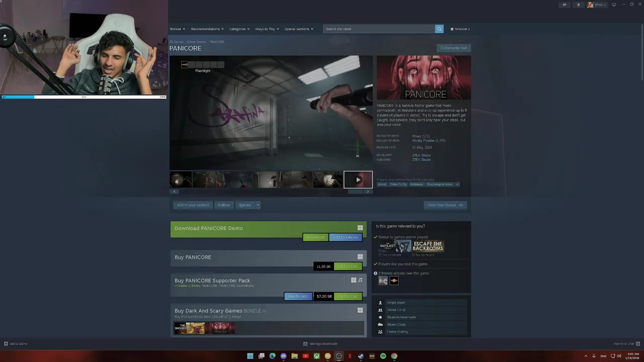Image resolution: width=644 pixels, height=362 pixels.
Task: Click the Steam Achievements feature icon
Action: coord(380,317)
